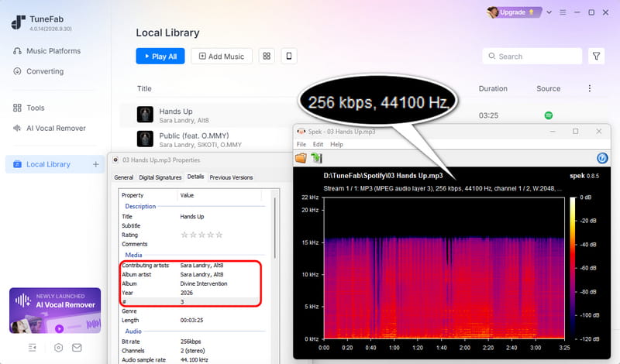Open the settings icon at sidebar bottom

(59, 348)
